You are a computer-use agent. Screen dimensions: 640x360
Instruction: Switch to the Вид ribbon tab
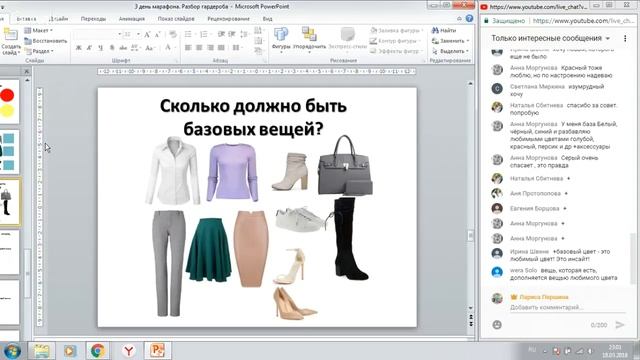tap(267, 19)
